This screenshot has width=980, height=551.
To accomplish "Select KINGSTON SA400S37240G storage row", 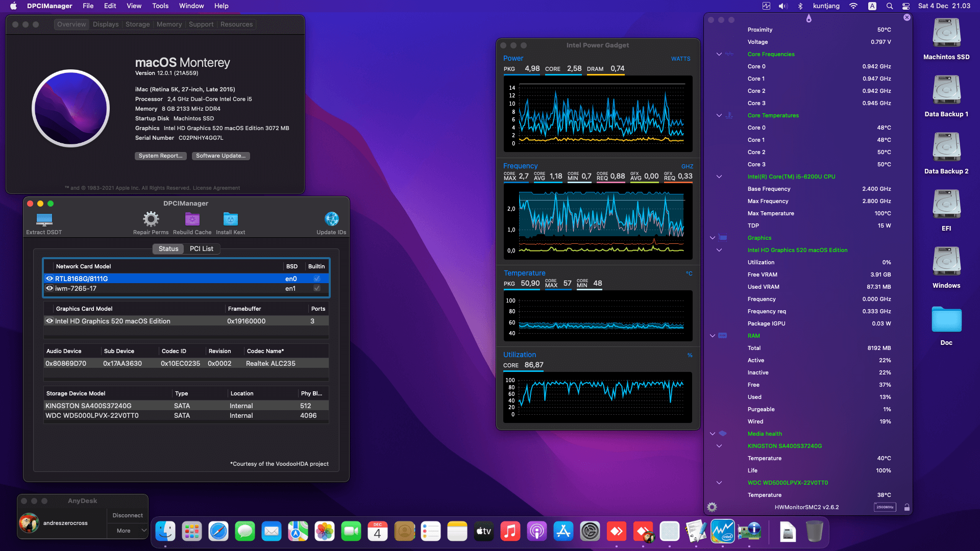I will pos(186,406).
